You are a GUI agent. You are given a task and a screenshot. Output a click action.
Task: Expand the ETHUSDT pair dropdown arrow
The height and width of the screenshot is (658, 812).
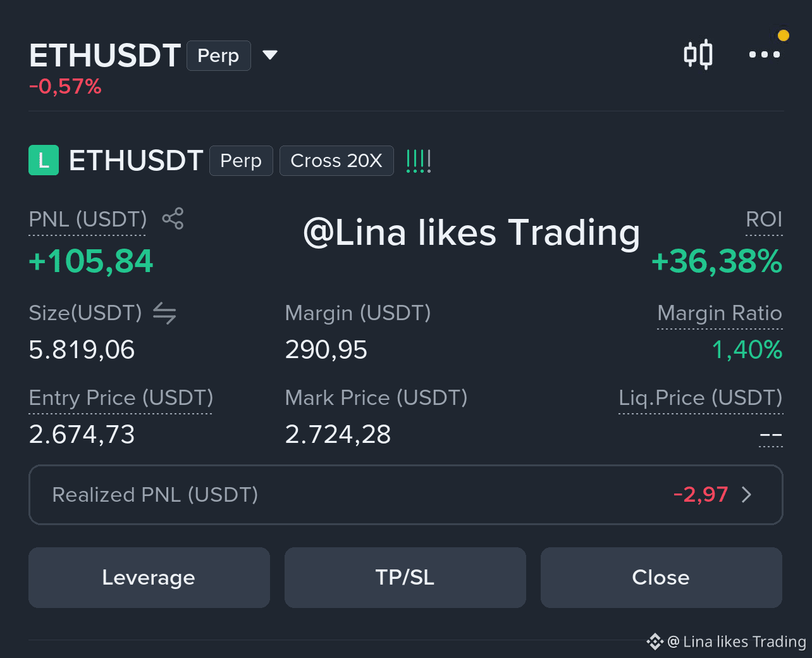click(270, 55)
